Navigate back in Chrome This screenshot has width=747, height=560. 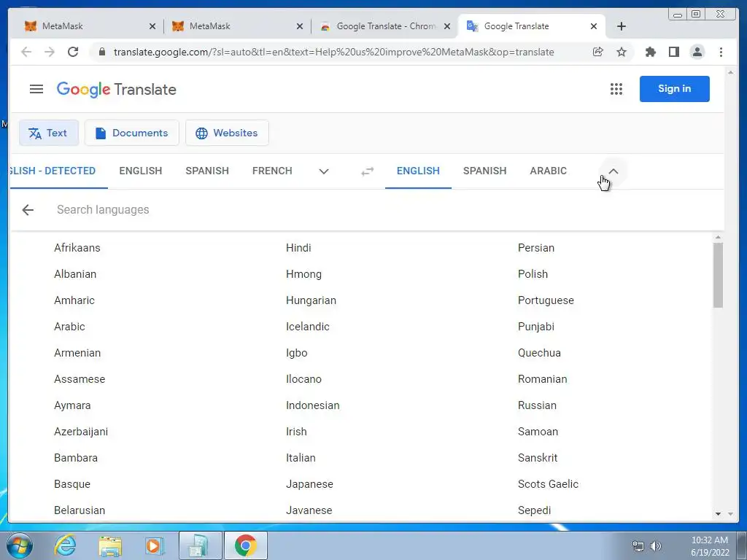pyautogui.click(x=26, y=52)
